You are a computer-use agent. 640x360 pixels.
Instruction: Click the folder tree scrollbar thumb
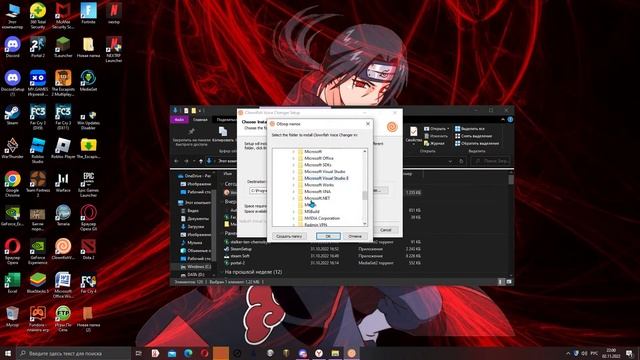364,195
